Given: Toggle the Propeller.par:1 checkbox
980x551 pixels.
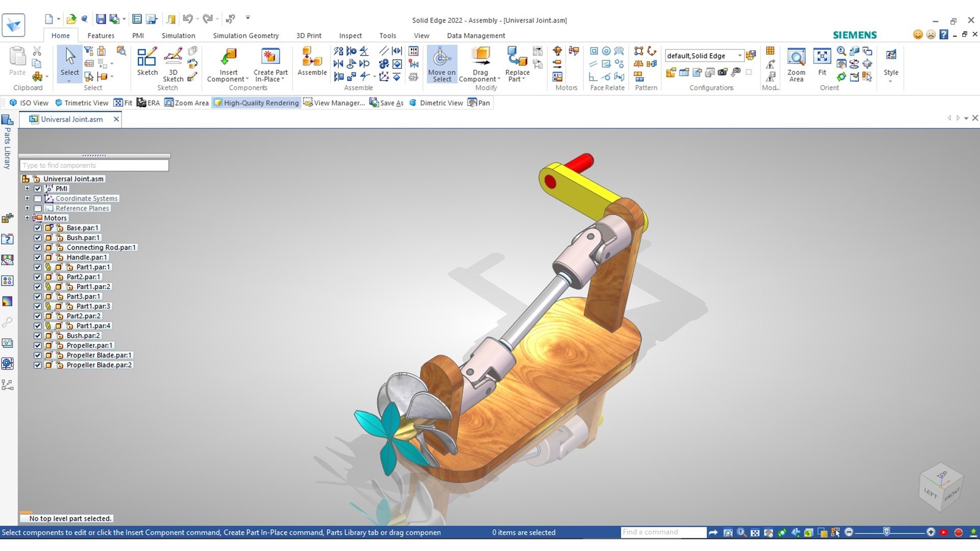Looking at the screenshot, I should 38,345.
